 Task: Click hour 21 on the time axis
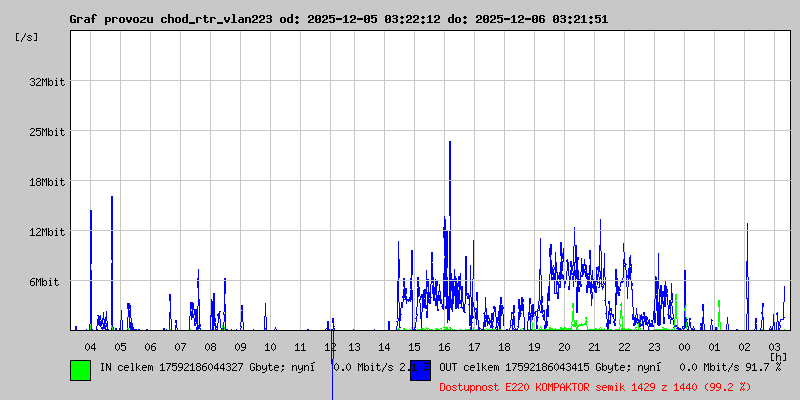594,347
